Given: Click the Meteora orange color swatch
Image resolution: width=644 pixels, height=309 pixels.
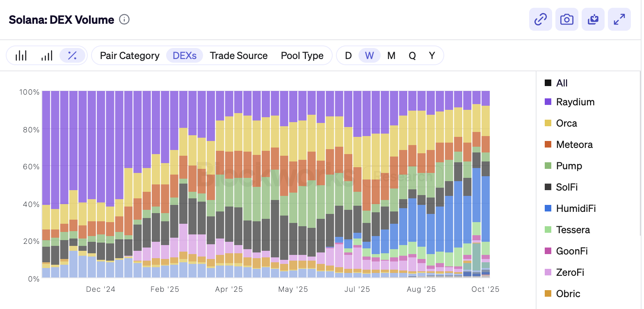Looking at the screenshot, I should (548, 144).
